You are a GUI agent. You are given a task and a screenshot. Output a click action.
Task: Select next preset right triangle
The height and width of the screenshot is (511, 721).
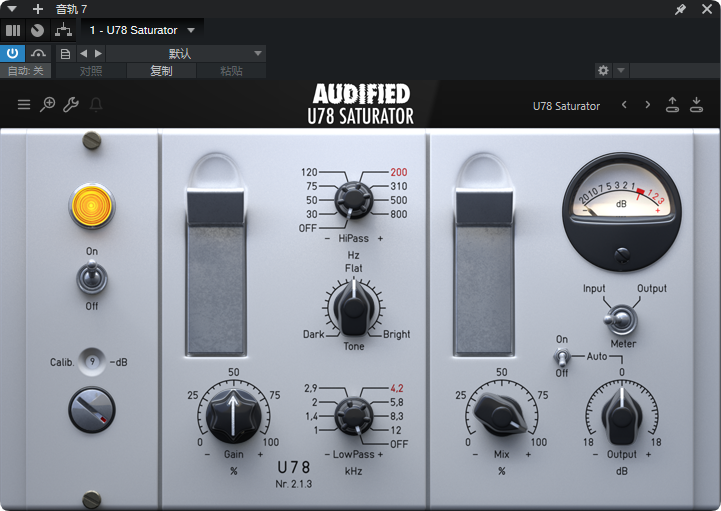point(98,54)
